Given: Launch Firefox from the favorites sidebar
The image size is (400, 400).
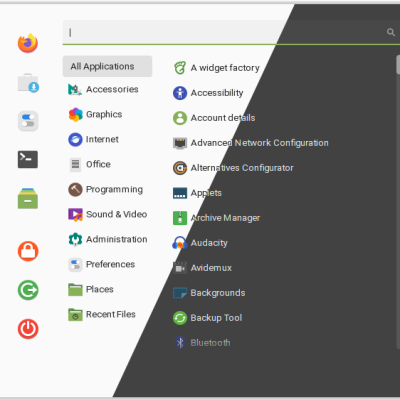Looking at the screenshot, I should (28, 43).
